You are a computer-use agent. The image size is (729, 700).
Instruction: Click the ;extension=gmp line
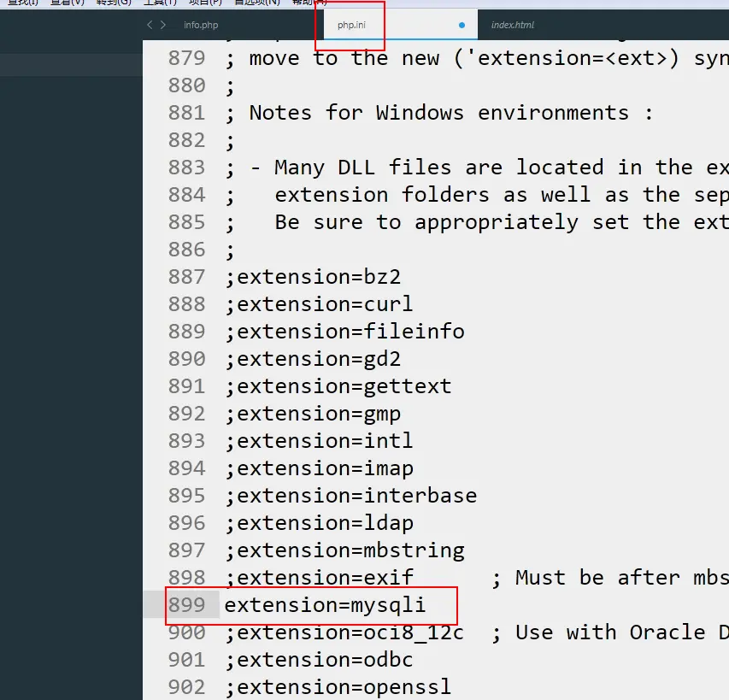pos(313,414)
